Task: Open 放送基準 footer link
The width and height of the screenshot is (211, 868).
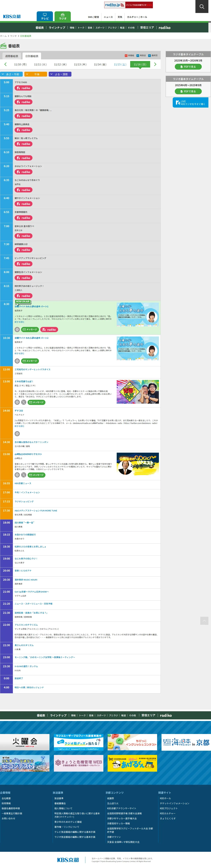Action: coord(59,798)
